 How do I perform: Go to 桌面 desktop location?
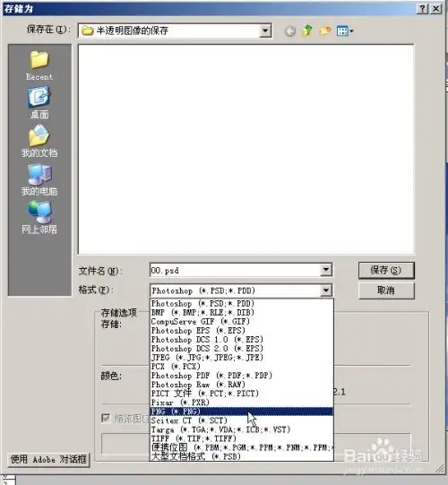point(39,103)
